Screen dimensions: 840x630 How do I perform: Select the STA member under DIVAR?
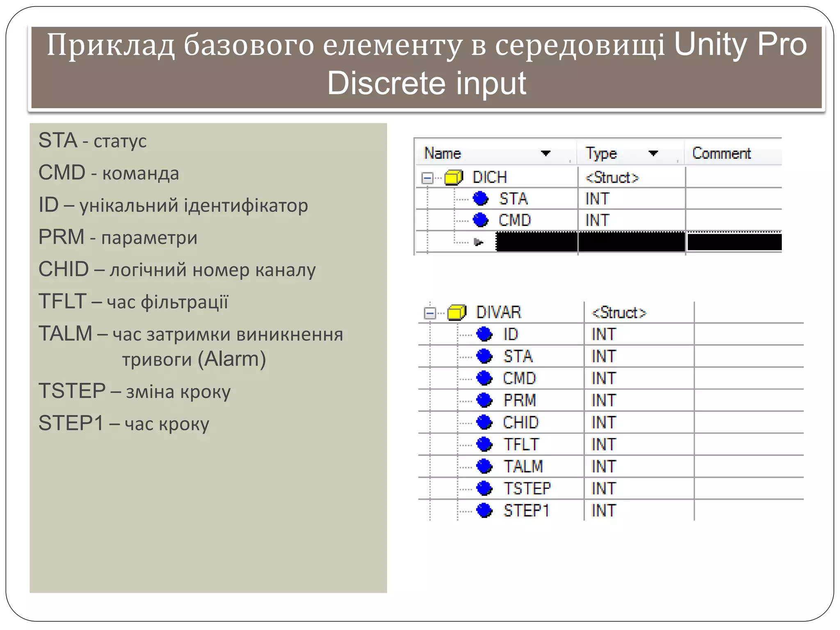(518, 356)
